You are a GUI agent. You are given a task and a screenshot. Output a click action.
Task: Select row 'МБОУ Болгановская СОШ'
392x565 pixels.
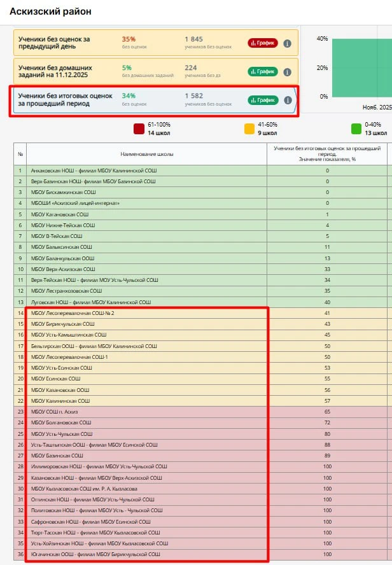[200, 422]
